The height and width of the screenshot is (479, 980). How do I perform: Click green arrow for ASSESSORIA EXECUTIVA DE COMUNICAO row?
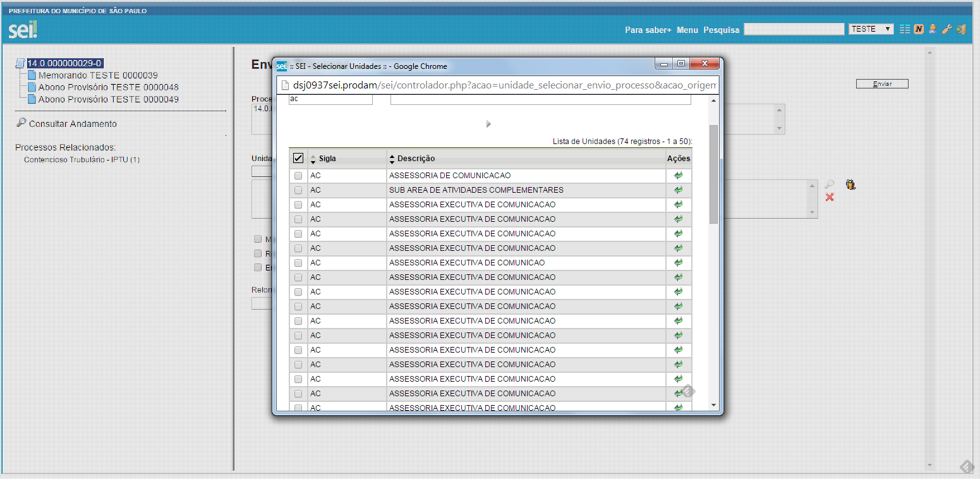click(679, 263)
